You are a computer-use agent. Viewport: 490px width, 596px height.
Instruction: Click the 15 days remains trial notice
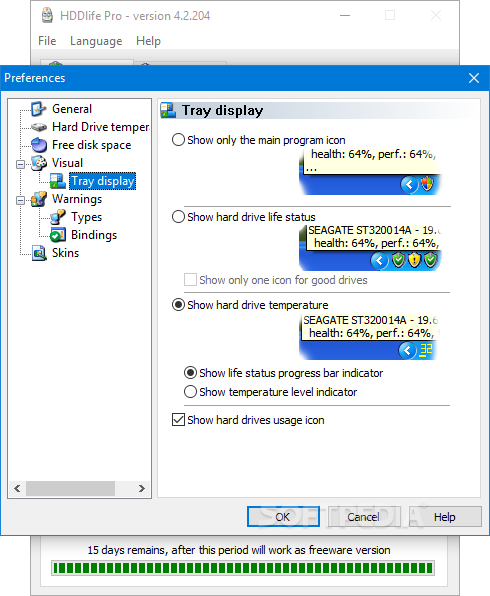[239, 550]
